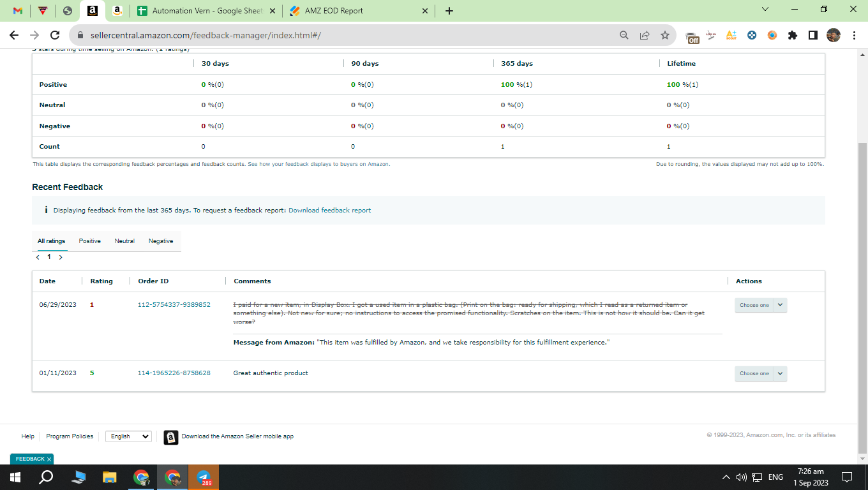Screen dimensions: 868x490
Task: Open a new browser tab
Action: pyautogui.click(x=449, y=11)
